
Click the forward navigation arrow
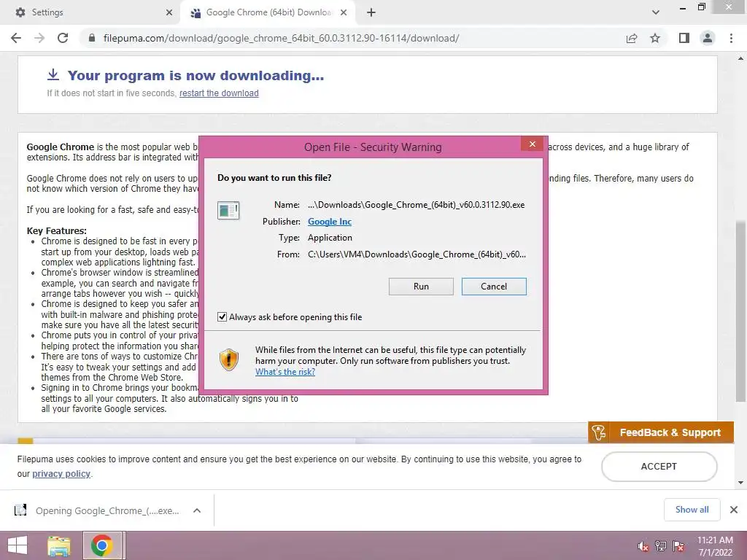coord(39,38)
